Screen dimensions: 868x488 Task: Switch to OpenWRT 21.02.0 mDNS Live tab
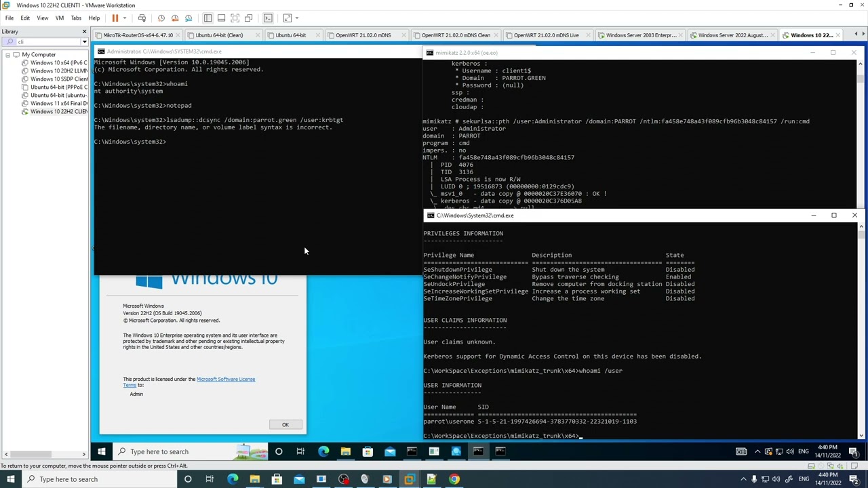[547, 35]
